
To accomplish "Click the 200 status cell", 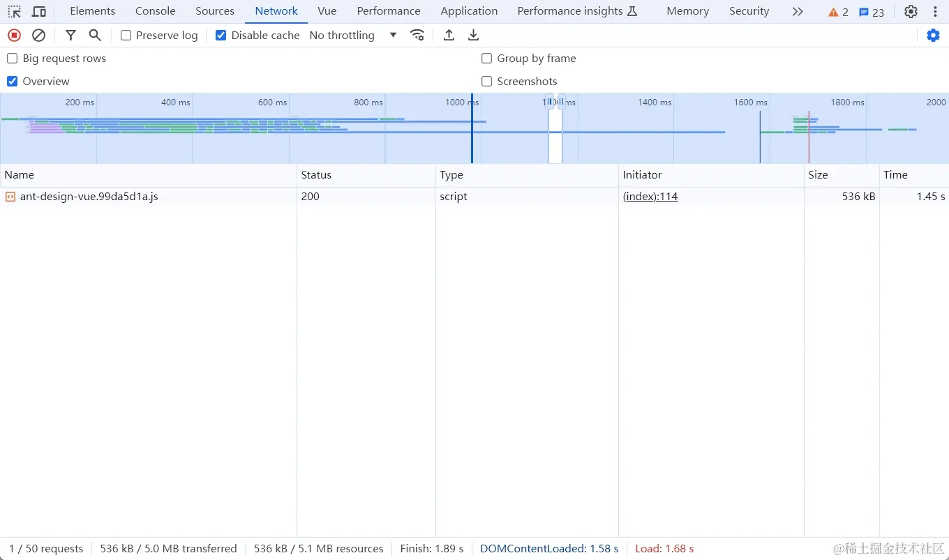I will [x=366, y=197].
